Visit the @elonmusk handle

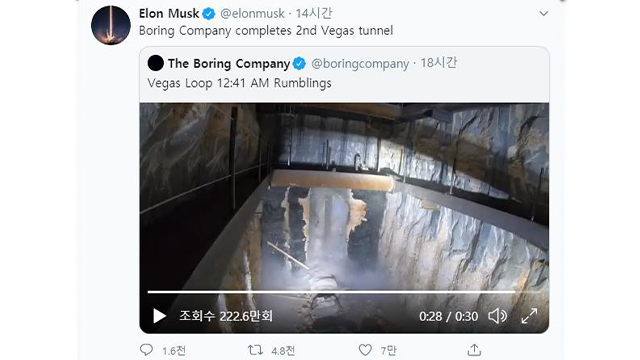click(x=252, y=13)
